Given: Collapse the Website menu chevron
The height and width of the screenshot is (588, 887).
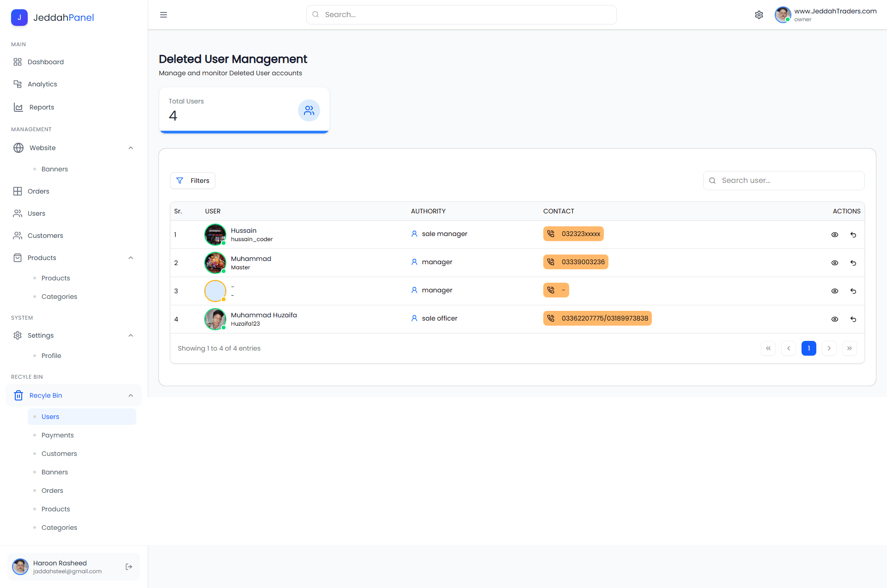Looking at the screenshot, I should (x=131, y=148).
